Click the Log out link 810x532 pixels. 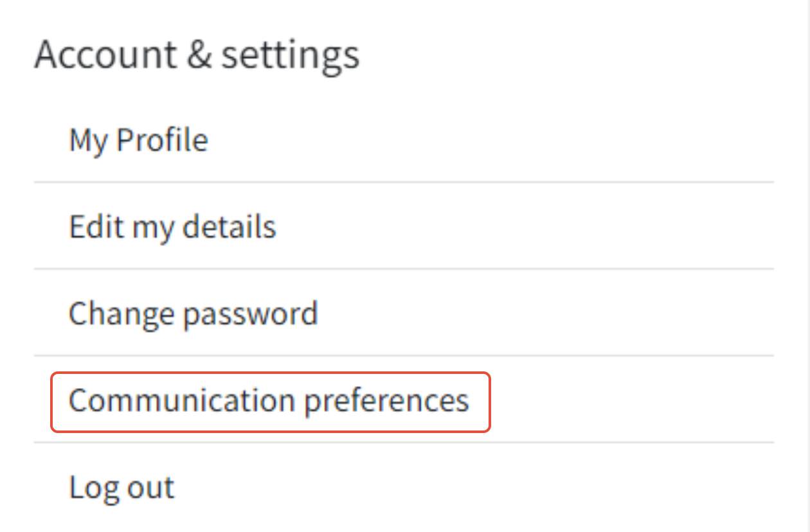click(122, 488)
